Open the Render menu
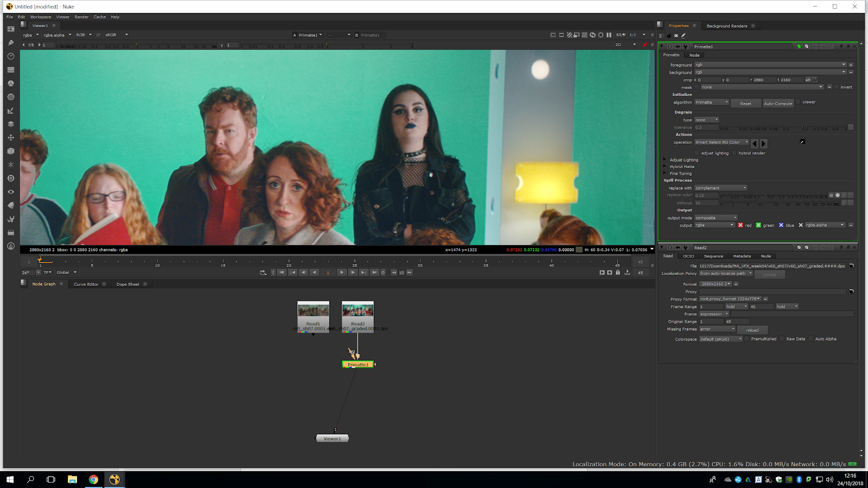This screenshot has width=868, height=488. point(81,17)
